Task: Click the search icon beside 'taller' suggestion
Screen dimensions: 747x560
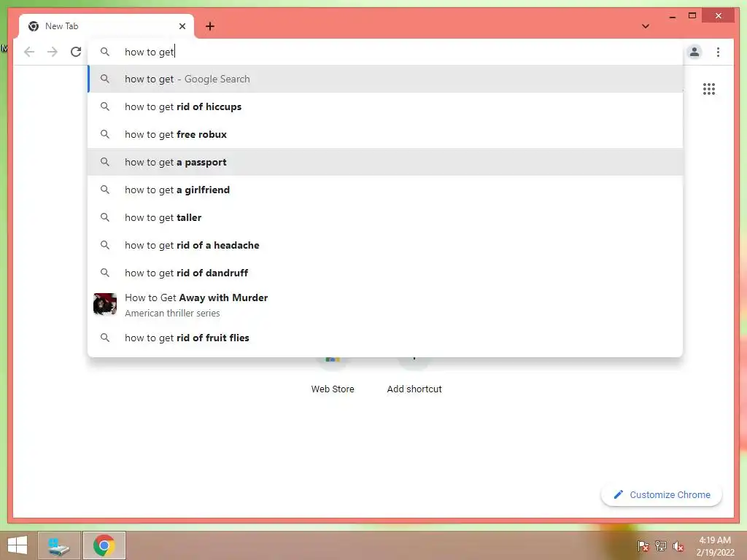Action: point(105,217)
